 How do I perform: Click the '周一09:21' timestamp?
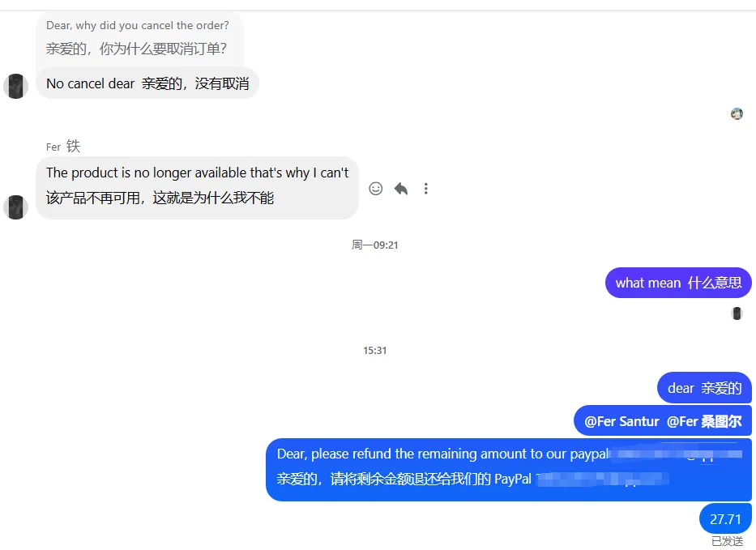[374, 245]
